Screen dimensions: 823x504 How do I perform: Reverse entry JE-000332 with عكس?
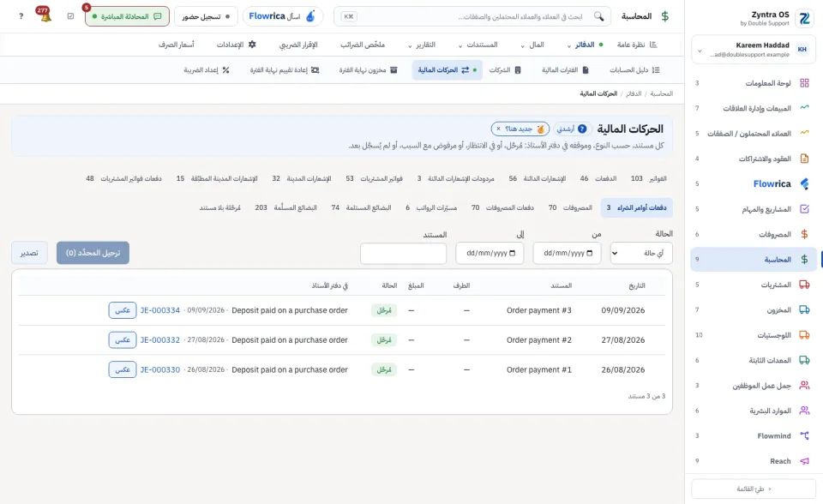[123, 340]
